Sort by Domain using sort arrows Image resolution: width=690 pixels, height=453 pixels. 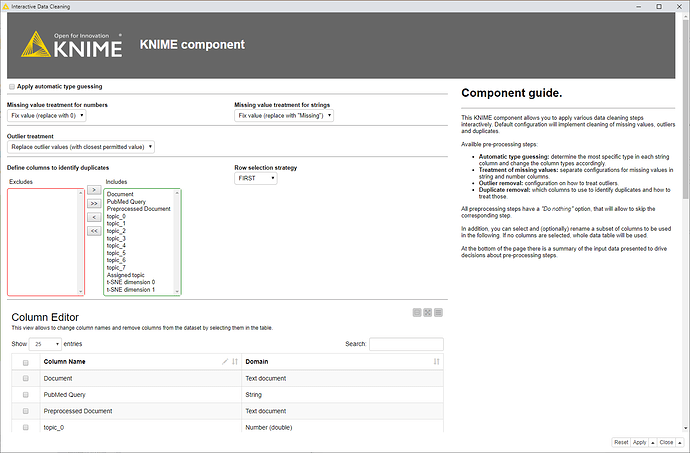pos(437,361)
